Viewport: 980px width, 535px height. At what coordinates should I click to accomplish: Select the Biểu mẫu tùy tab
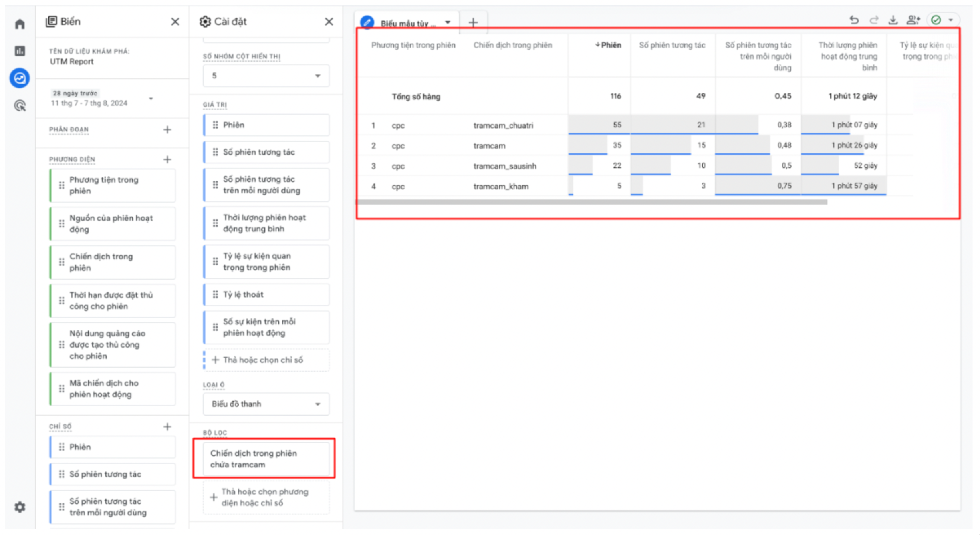pos(408,24)
